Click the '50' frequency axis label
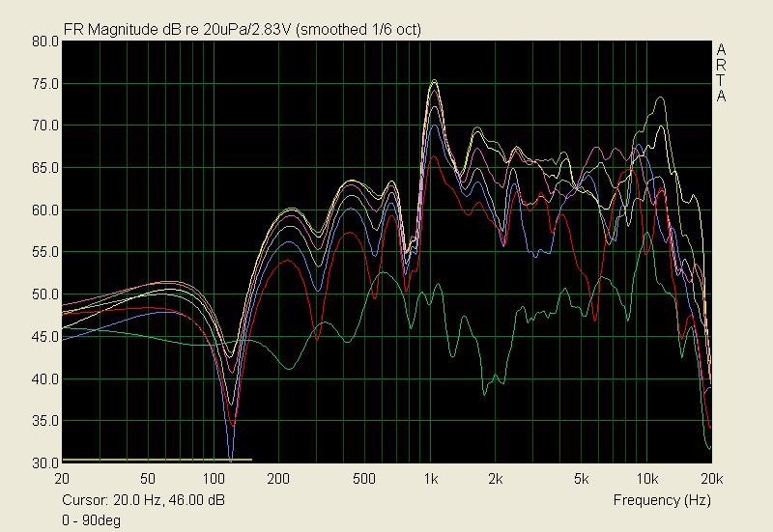The width and height of the screenshot is (773, 532). [x=148, y=479]
